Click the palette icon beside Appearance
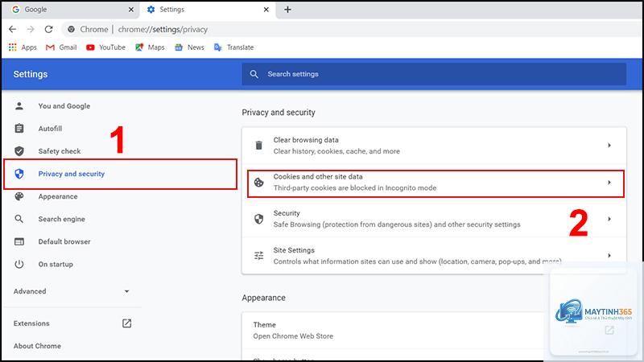Image resolution: width=644 pixels, height=362 pixels. (x=19, y=196)
